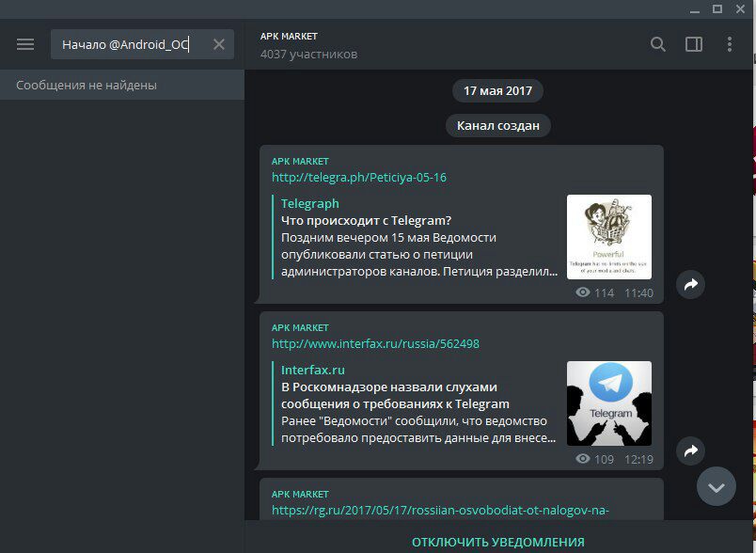Open the telegra.ph/Peticiya-05-16 link

point(358,178)
